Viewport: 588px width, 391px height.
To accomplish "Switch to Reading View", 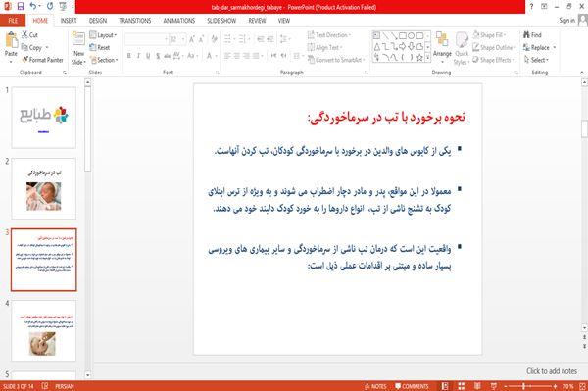I will (x=478, y=386).
